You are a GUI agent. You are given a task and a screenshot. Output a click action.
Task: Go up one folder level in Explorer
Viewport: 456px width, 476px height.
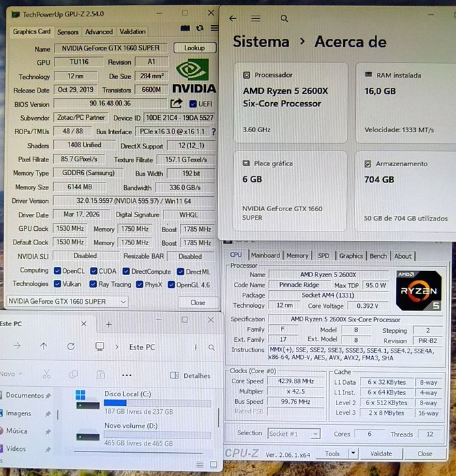(x=44, y=346)
